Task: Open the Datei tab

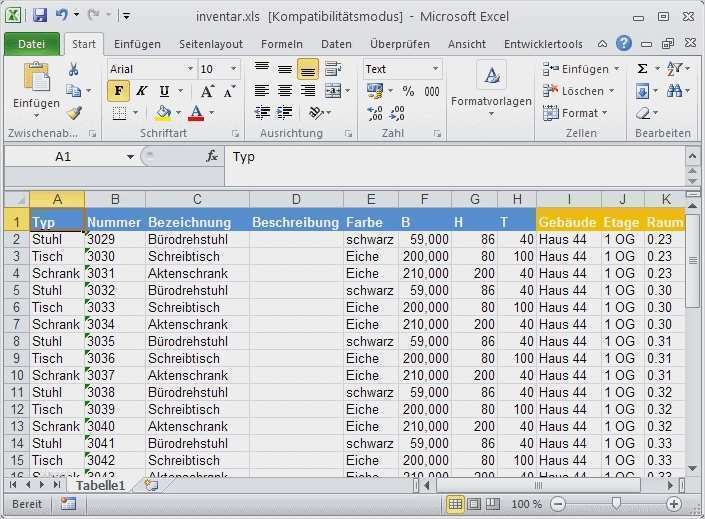Action: 32,44
